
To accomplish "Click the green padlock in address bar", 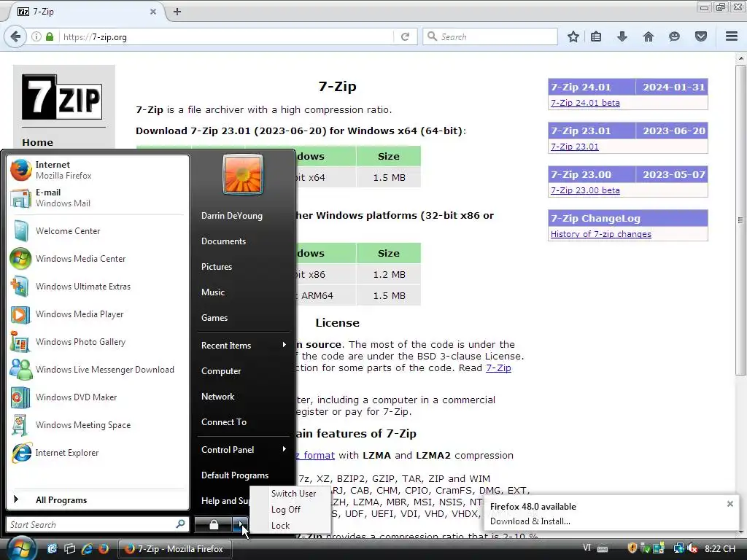I will (x=50, y=36).
